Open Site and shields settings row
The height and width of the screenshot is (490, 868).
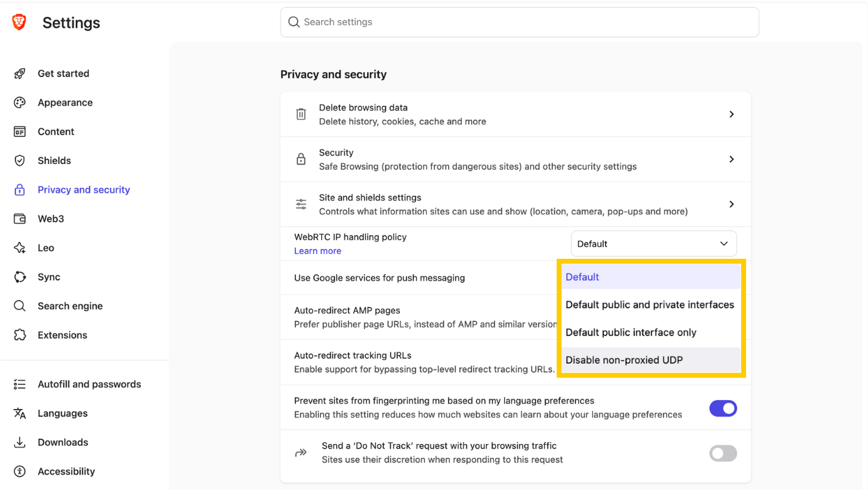[x=515, y=204]
